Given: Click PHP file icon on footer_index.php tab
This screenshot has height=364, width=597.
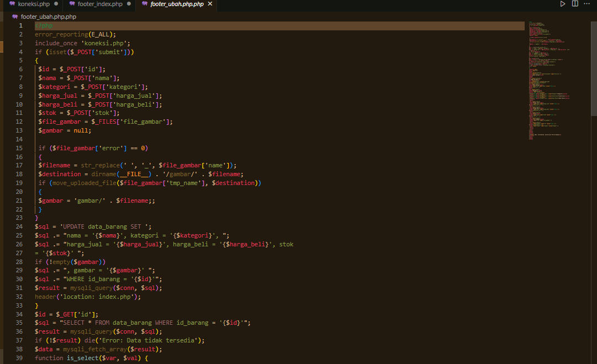Looking at the screenshot, I should point(72,4).
